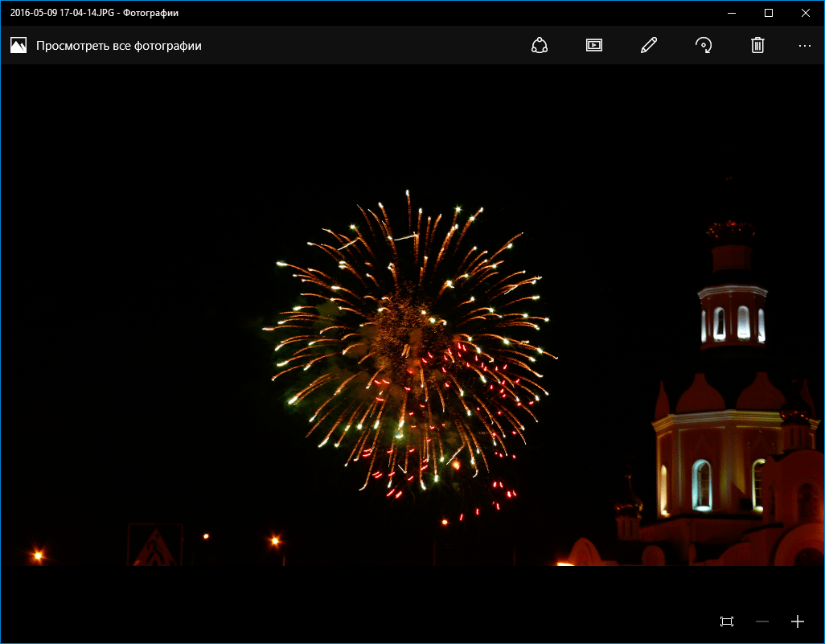Click the empty black bar below the photo
The height and width of the screenshot is (644, 825).
click(362, 603)
